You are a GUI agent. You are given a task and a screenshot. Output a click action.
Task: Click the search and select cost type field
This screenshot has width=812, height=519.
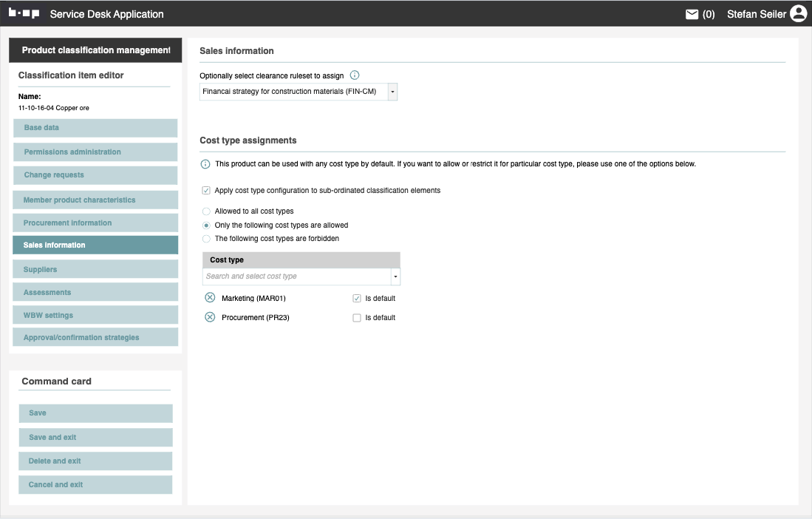296,277
